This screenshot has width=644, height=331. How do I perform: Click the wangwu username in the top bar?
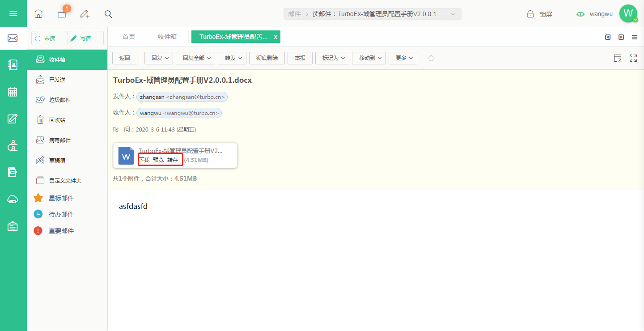pyautogui.click(x=601, y=14)
